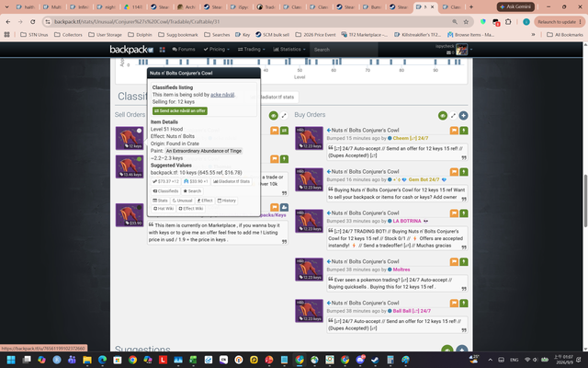Click the $33.90 marketplace price button
The height and width of the screenshot is (368, 588).
(196, 181)
